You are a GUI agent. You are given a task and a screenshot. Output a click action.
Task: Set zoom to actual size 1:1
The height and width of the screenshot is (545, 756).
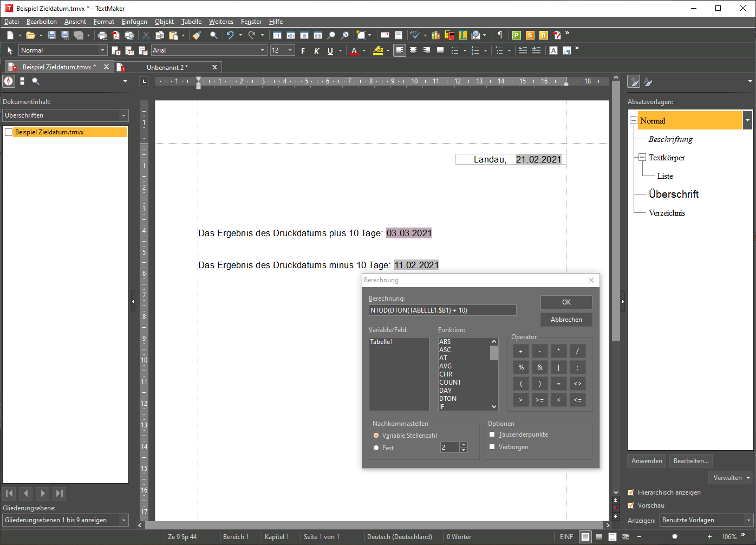point(277,35)
